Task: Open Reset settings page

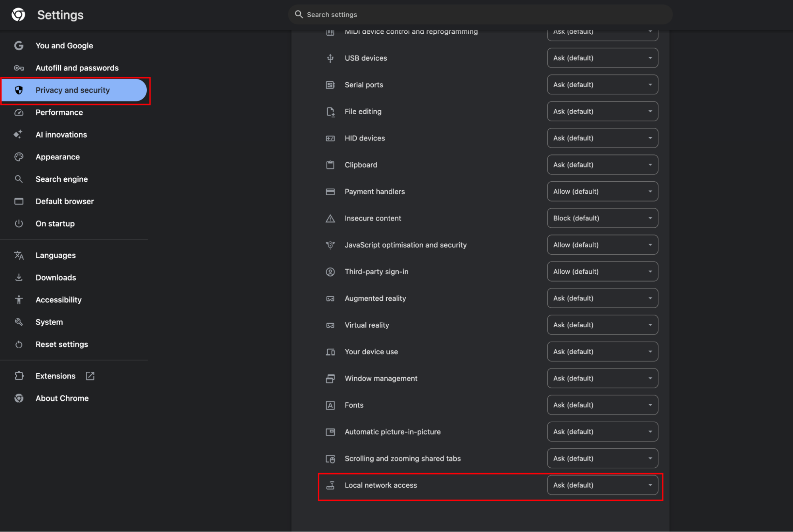Action: click(61, 344)
